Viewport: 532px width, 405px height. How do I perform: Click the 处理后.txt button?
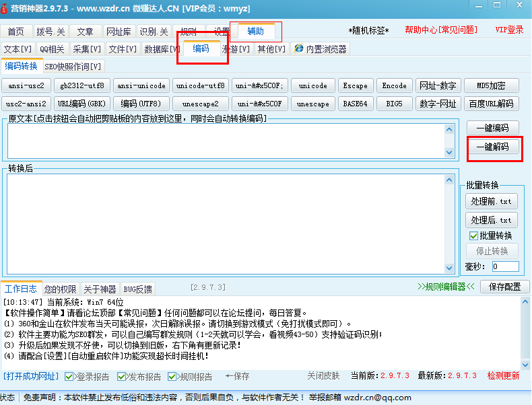[492, 220]
